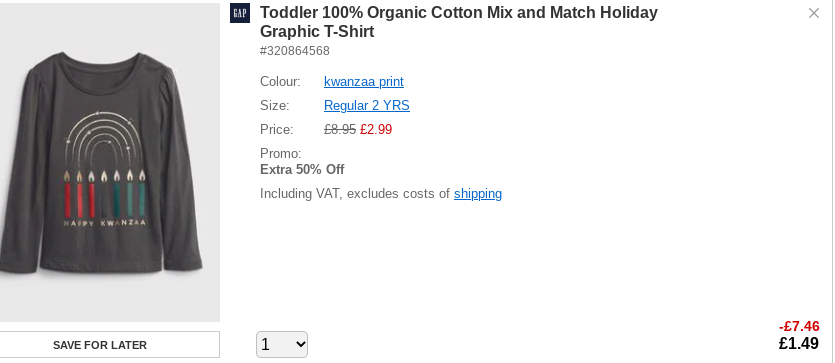Change colour via kwanzaa print link
Image resolution: width=835 pixels, height=363 pixels.
click(x=364, y=81)
